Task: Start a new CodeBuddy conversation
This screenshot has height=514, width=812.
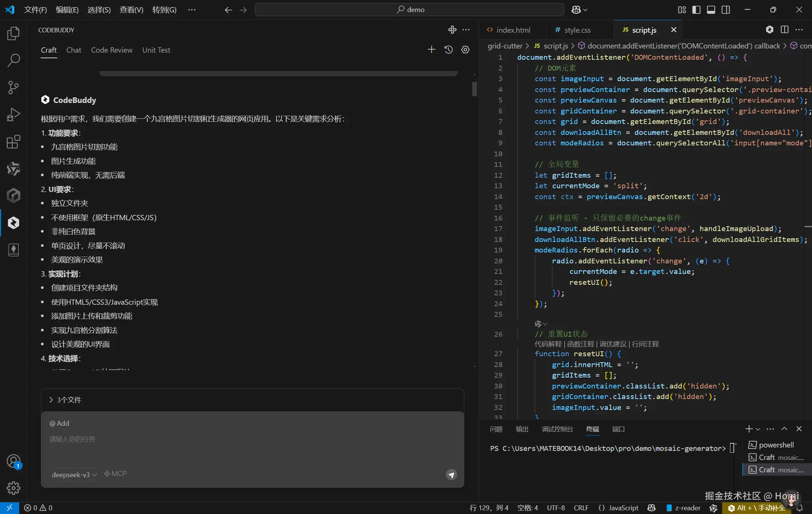Action: [x=432, y=50]
